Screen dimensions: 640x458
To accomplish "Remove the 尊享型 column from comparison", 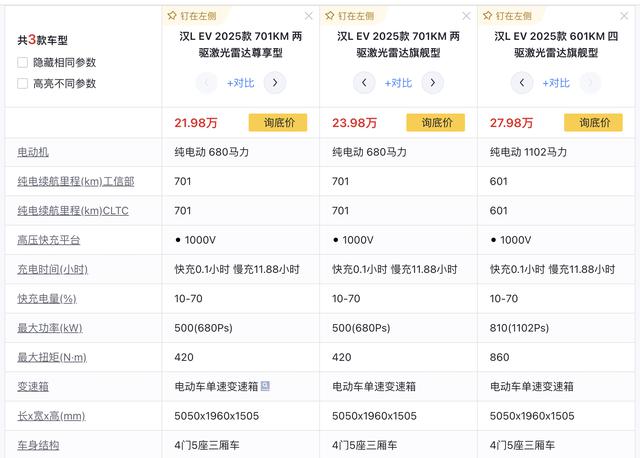I will click(x=309, y=16).
